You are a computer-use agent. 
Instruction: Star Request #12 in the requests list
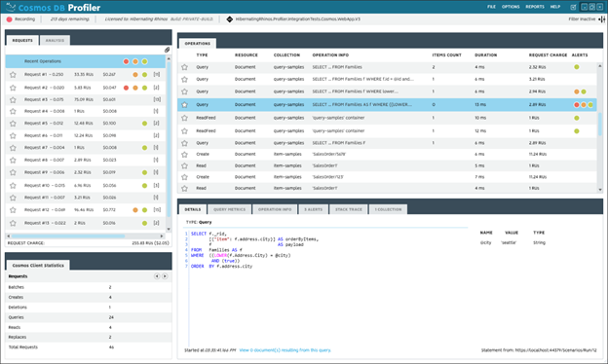click(13, 210)
